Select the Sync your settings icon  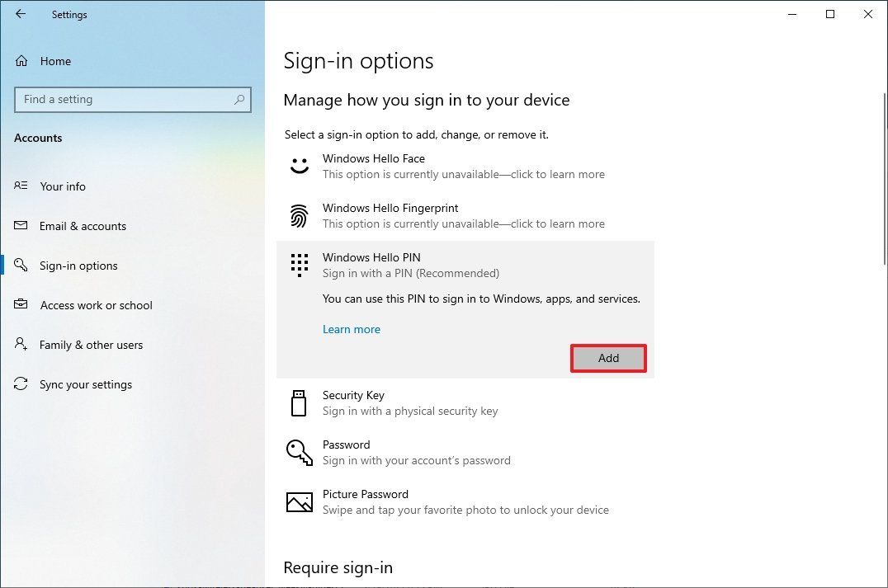coord(21,384)
